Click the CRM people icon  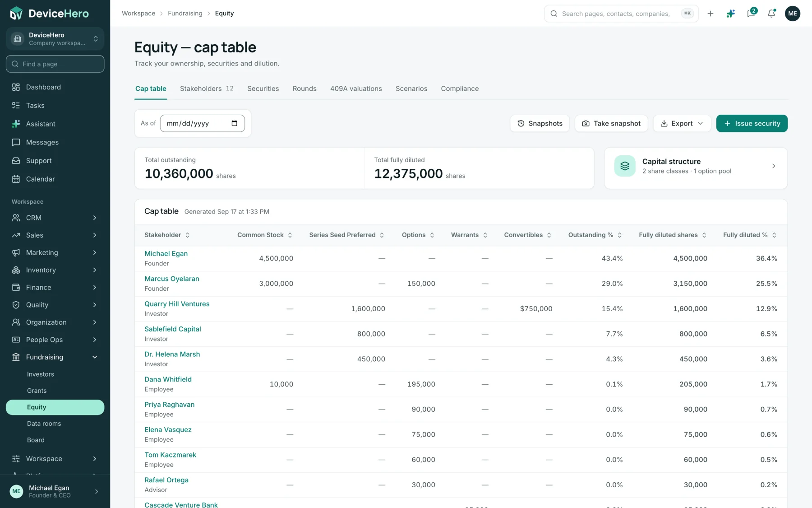click(16, 218)
